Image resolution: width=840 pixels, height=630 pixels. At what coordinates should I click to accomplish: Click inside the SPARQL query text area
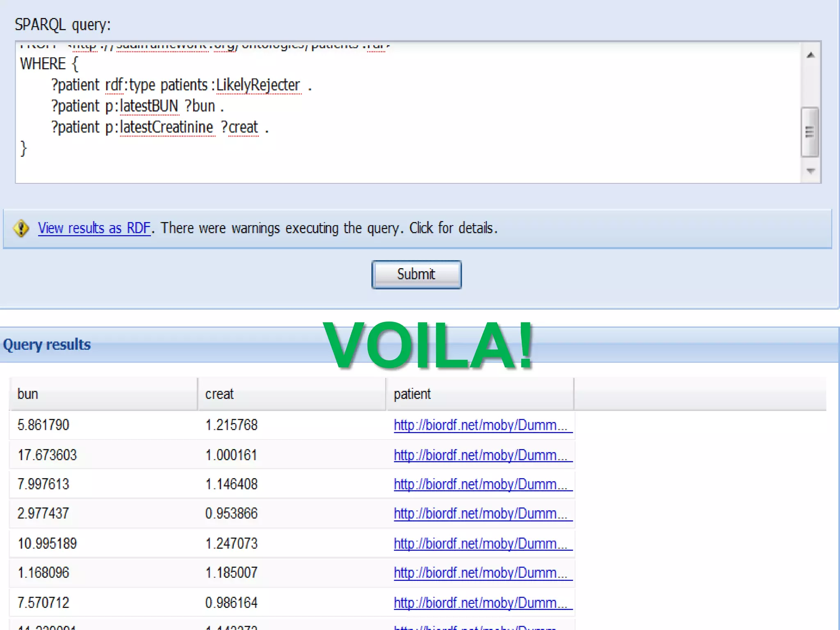[x=408, y=112]
